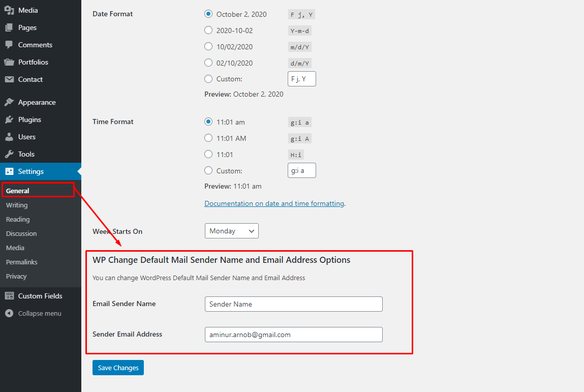Go to Discussion settings submenu
The width and height of the screenshot is (584, 392).
21,234
